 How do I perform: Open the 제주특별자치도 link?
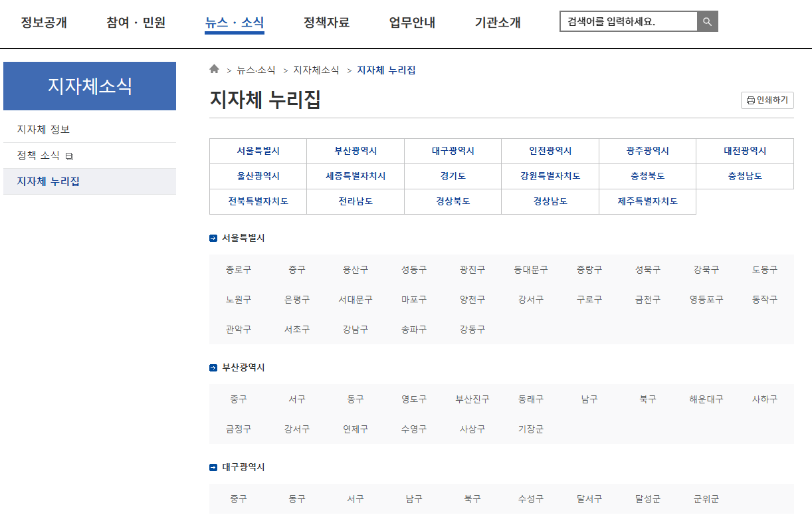click(x=647, y=201)
